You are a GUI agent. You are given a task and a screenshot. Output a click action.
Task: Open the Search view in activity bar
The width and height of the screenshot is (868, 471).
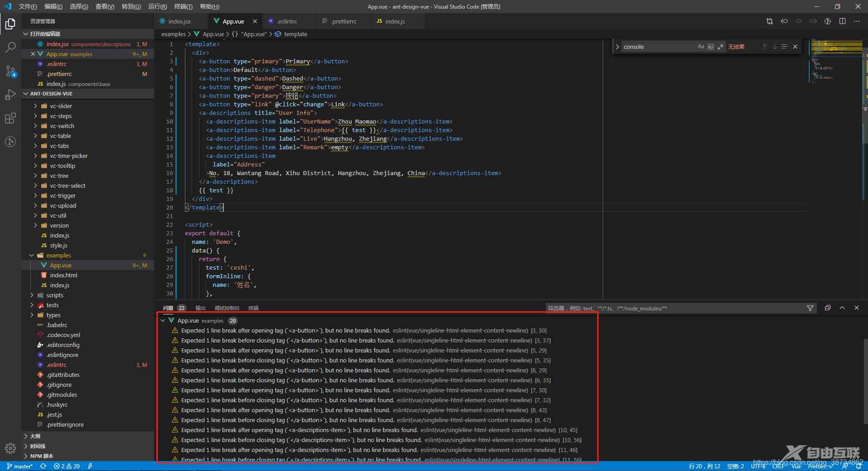[x=10, y=47]
